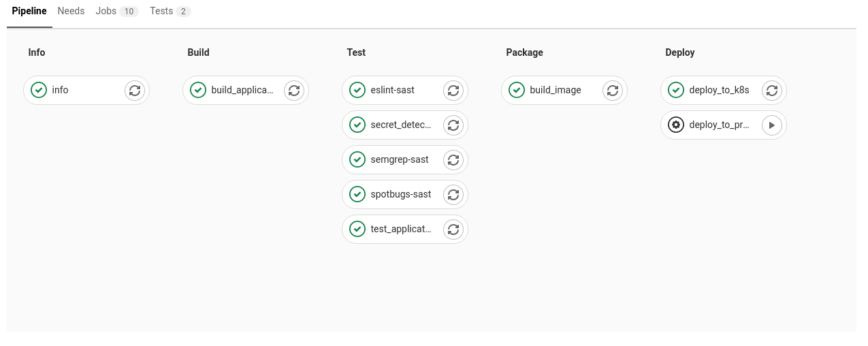
Task: Retry the build_image job
Action: pyautogui.click(x=613, y=90)
